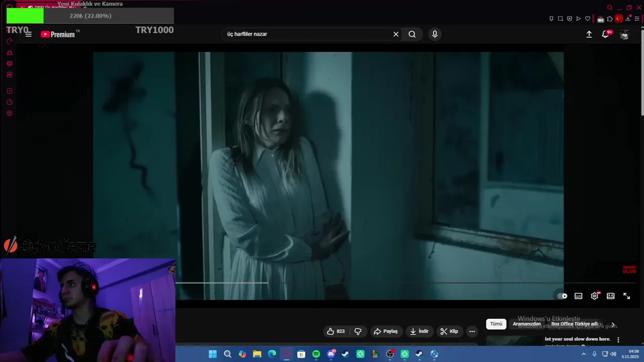Open more actions three-dot menu

(x=472, y=331)
